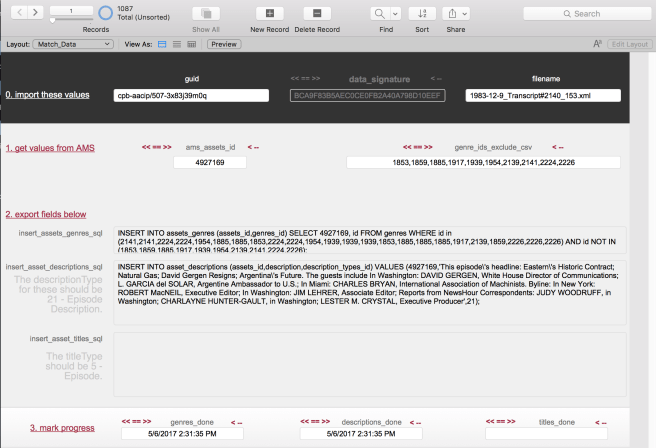Click the Delete Record toolbar icon
656x448 pixels.
316,13
